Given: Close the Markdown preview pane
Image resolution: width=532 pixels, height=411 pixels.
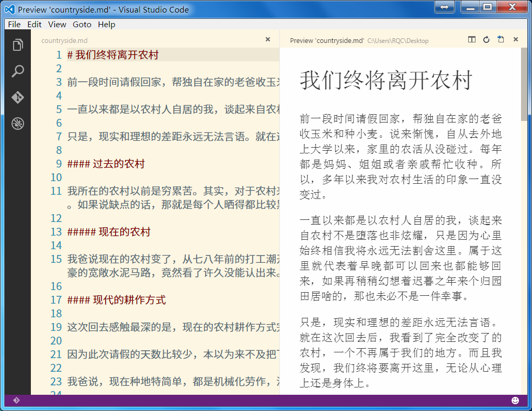Looking at the screenshot, I should click(x=515, y=39).
